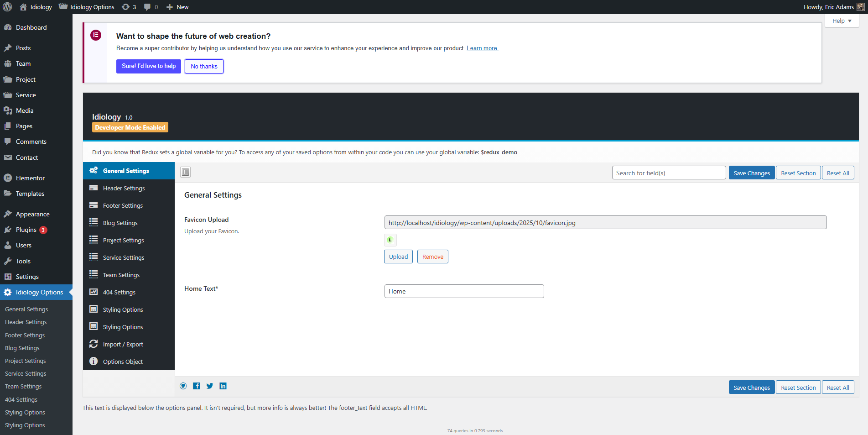This screenshot has height=435, width=868.
Task: Open Import / Export section
Action: pyautogui.click(x=123, y=344)
